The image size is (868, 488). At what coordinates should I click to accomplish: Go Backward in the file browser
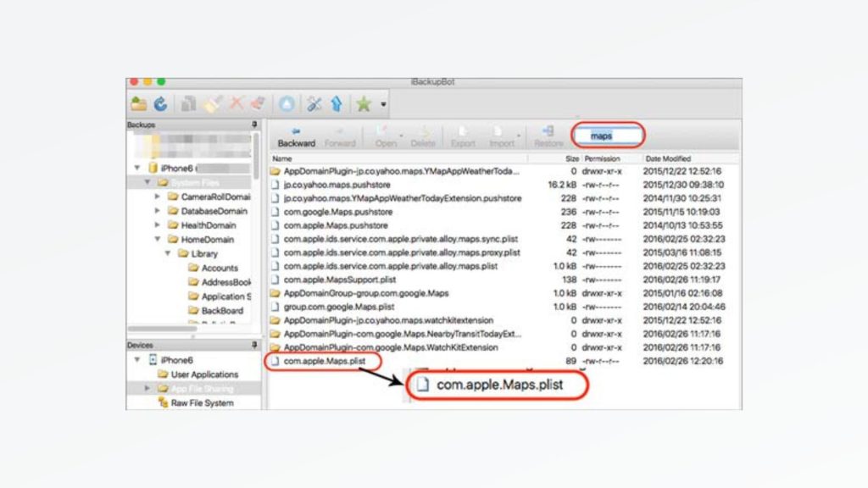[296, 137]
